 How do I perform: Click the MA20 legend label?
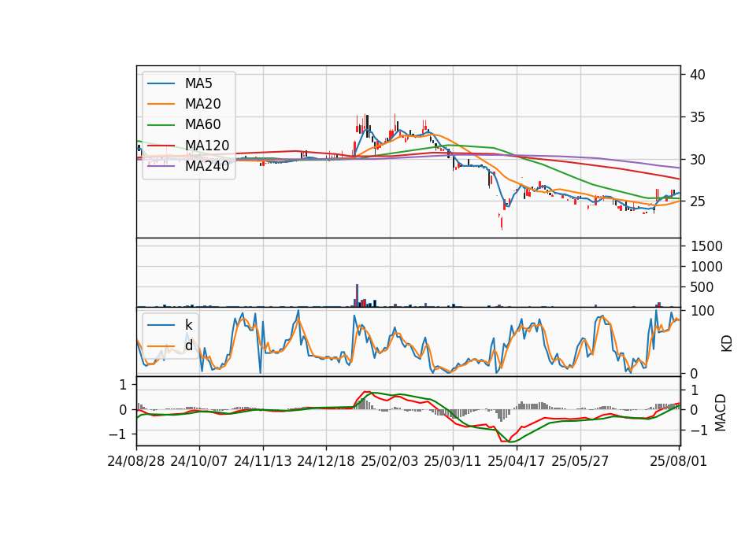[x=202, y=104]
